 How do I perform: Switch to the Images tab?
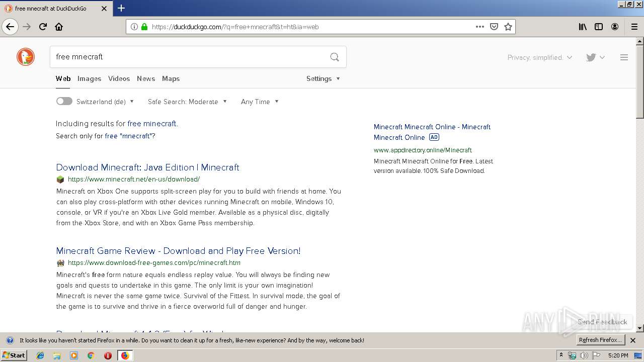[89, 78]
